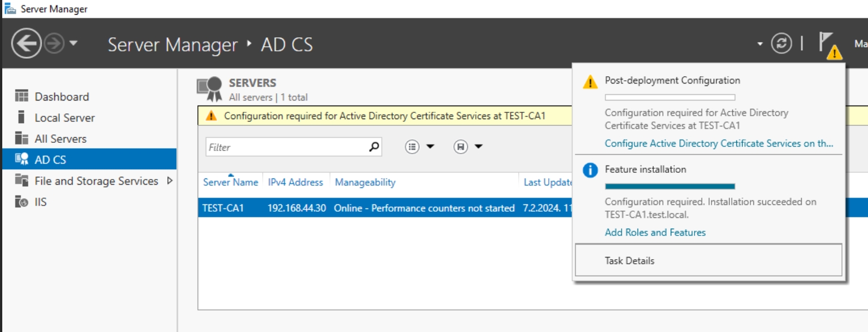Select AD CS in sidebar
This screenshot has width=868, height=332.
point(89,159)
